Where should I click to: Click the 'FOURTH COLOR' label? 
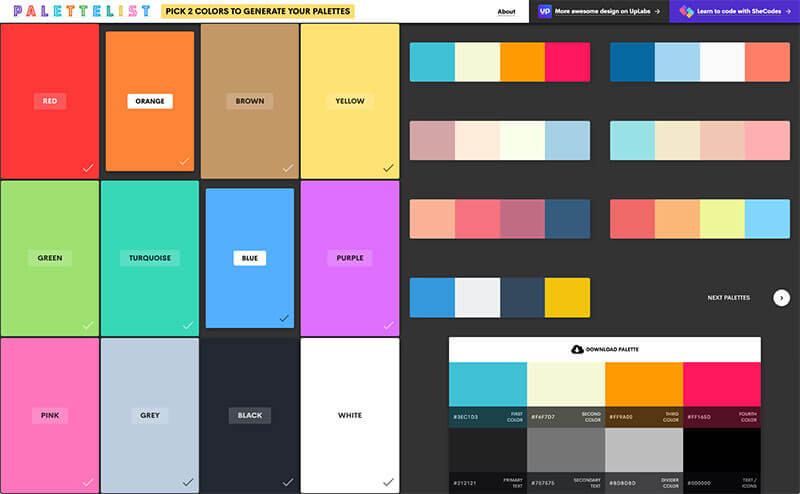coord(748,417)
